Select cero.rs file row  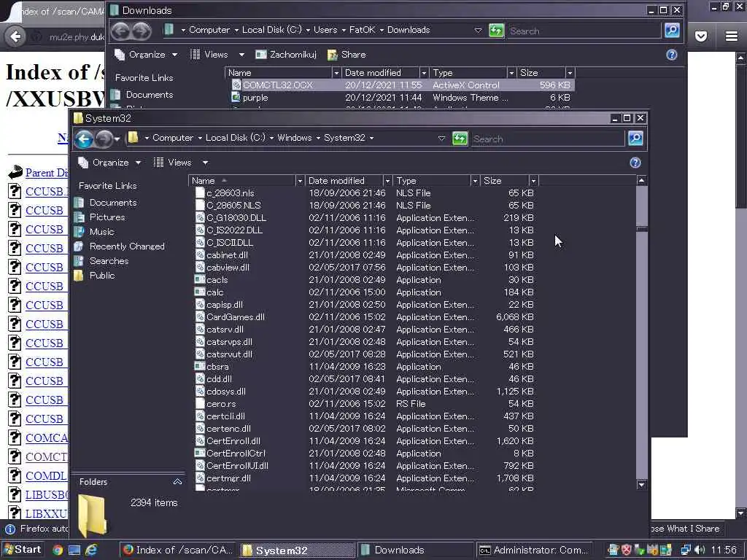(x=365, y=404)
